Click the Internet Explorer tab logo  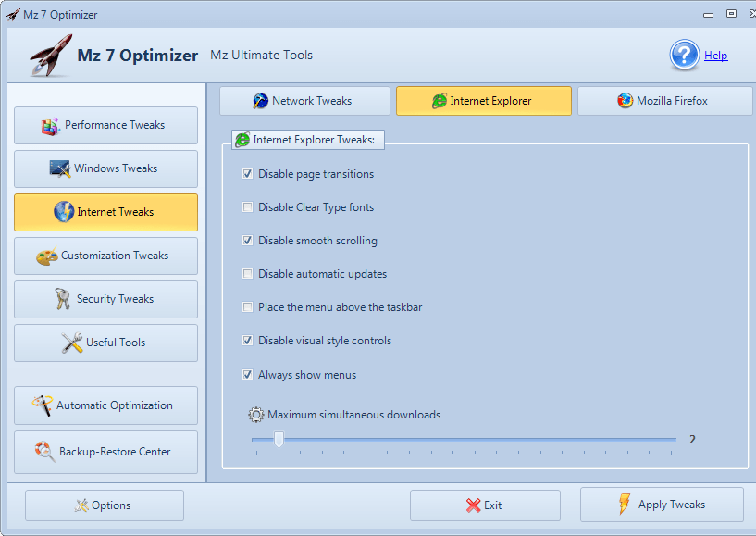440,101
